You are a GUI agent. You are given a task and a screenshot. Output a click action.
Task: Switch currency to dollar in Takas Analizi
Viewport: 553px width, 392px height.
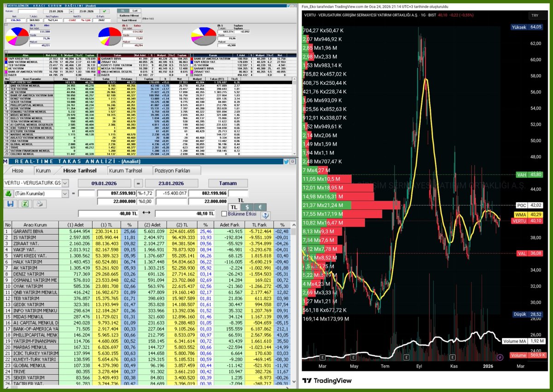point(247,207)
